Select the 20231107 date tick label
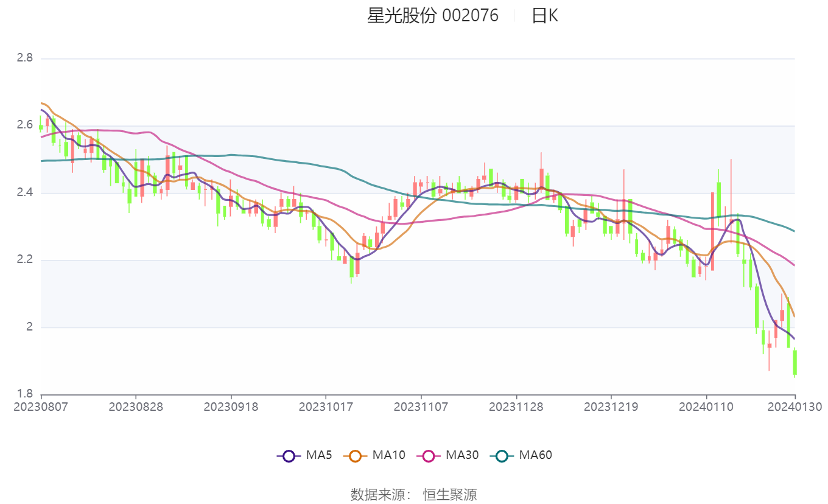This screenshot has width=828, height=504. (421, 407)
